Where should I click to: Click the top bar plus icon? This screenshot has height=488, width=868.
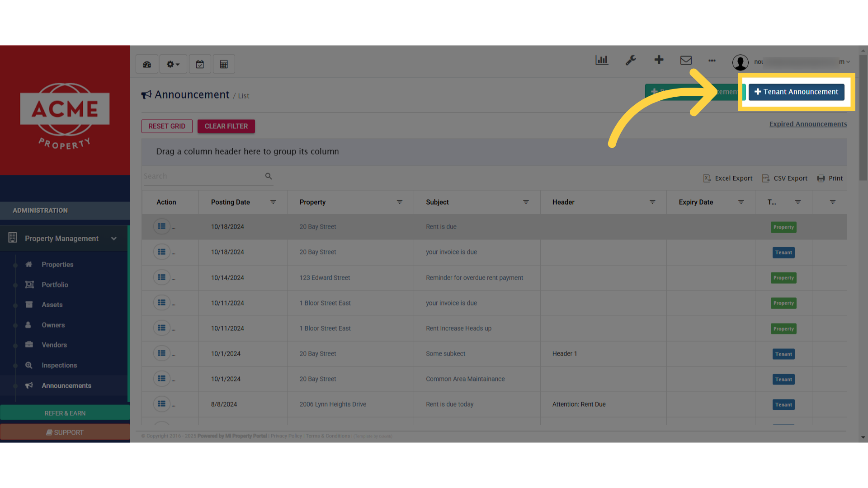pyautogui.click(x=659, y=60)
